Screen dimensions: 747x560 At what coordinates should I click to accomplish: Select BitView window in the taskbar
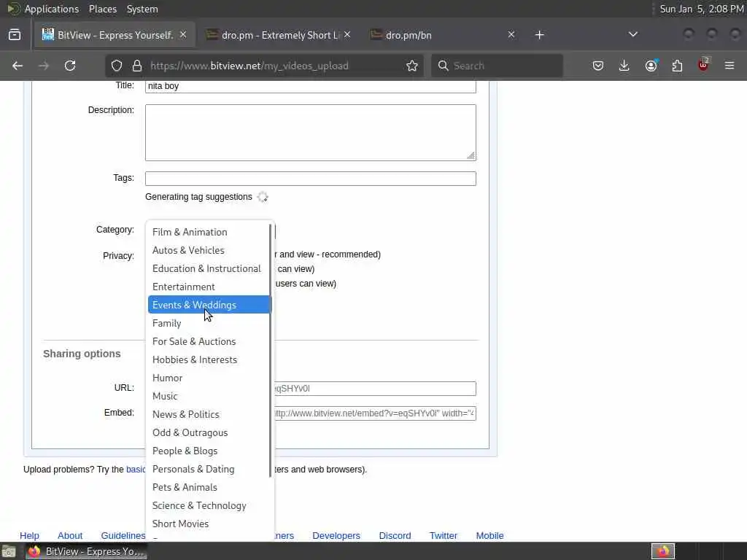[x=86, y=551]
